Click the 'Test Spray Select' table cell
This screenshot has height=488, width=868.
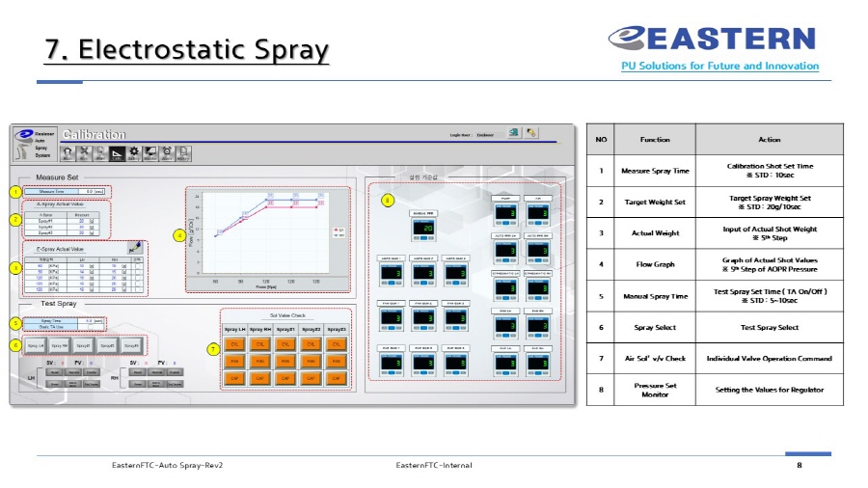point(770,328)
